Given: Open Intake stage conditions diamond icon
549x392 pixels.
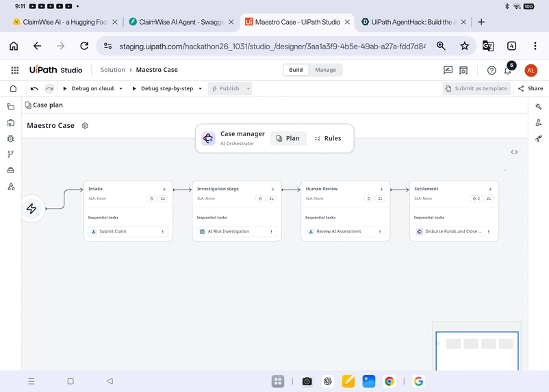Looking at the screenshot, I should [x=151, y=198].
